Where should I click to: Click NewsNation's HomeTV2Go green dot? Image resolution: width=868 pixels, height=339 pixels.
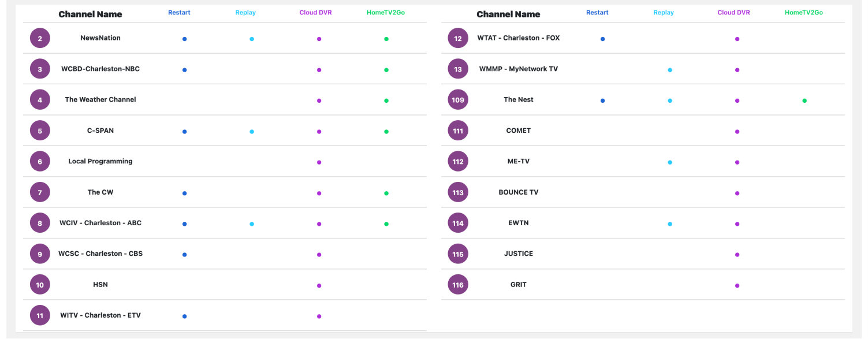pyautogui.click(x=386, y=39)
